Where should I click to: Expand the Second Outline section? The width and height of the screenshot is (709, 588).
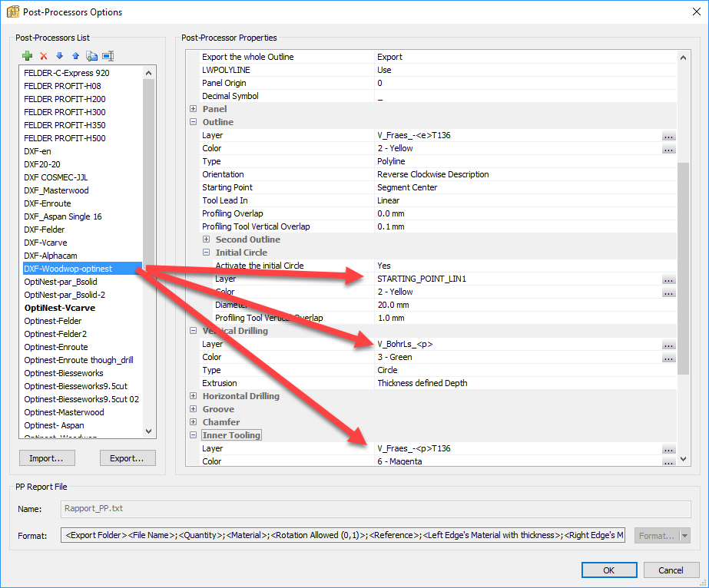[206, 239]
